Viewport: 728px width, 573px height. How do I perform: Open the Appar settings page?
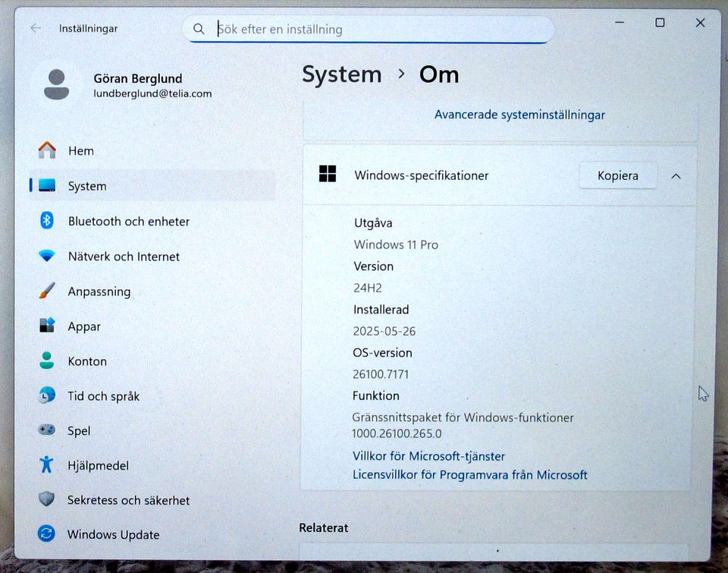[152, 326]
